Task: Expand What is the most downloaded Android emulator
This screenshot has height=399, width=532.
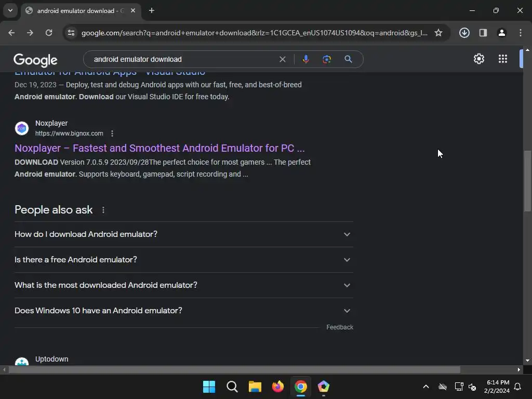Action: click(x=184, y=285)
